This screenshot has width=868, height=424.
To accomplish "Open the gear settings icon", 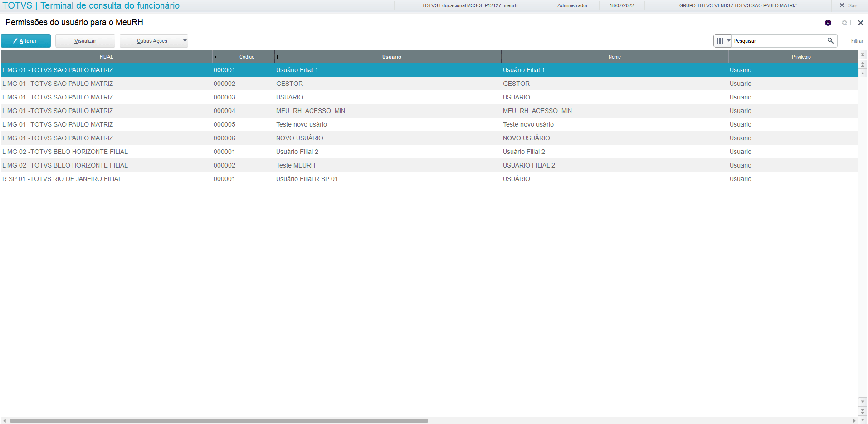I will tap(844, 23).
